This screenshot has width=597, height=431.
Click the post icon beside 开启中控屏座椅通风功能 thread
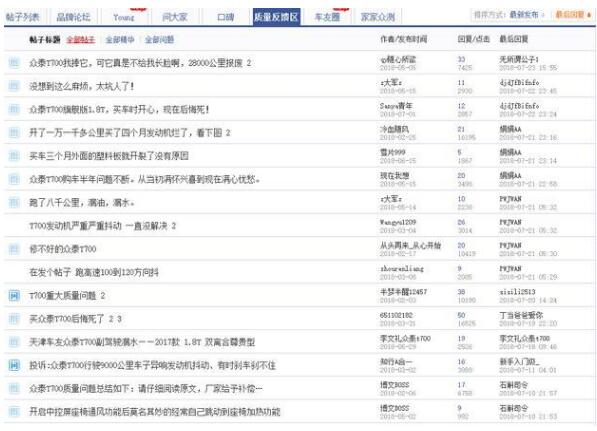(x=14, y=412)
